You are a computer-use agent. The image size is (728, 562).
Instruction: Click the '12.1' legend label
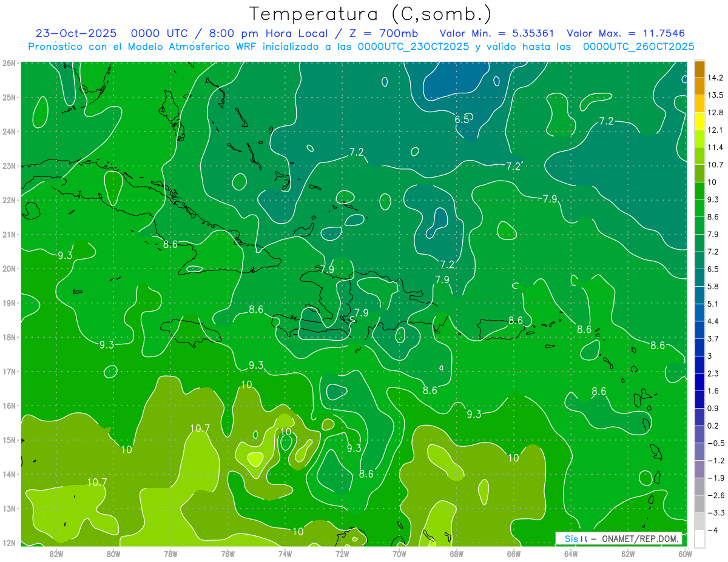tap(715, 130)
